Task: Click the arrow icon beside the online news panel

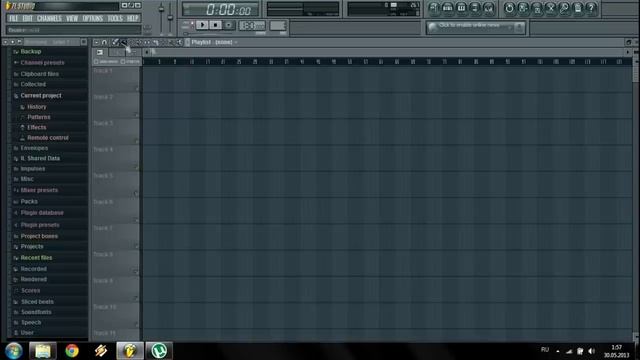Action: pos(519,27)
